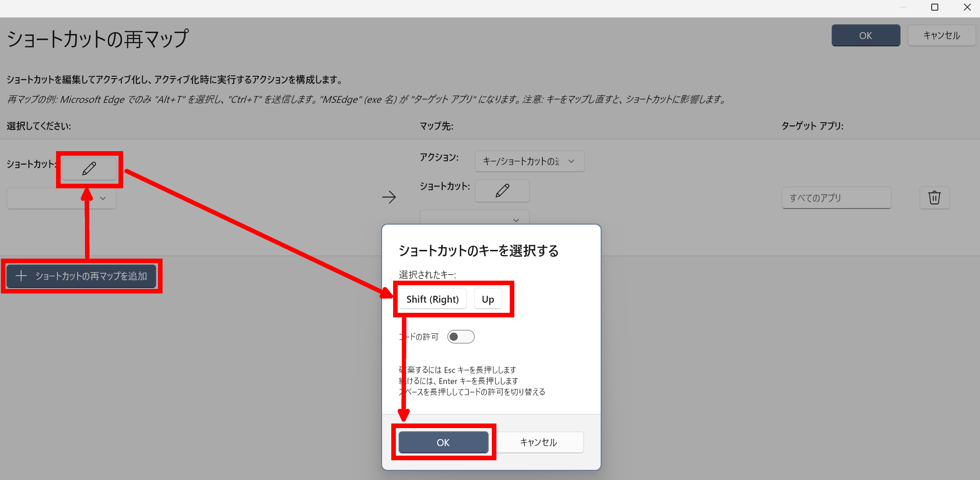Click the right arrow icon between mappings
The image size is (980, 480).
point(389,197)
